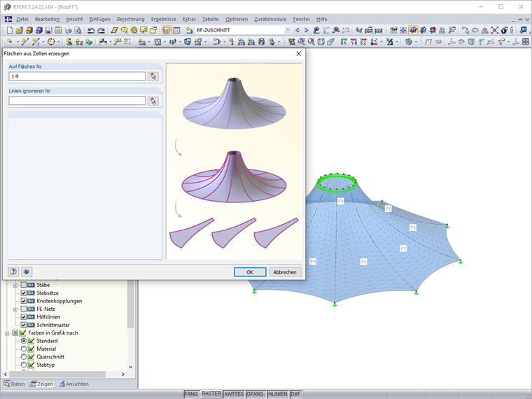Open the Ergebnisse menu

(164, 20)
